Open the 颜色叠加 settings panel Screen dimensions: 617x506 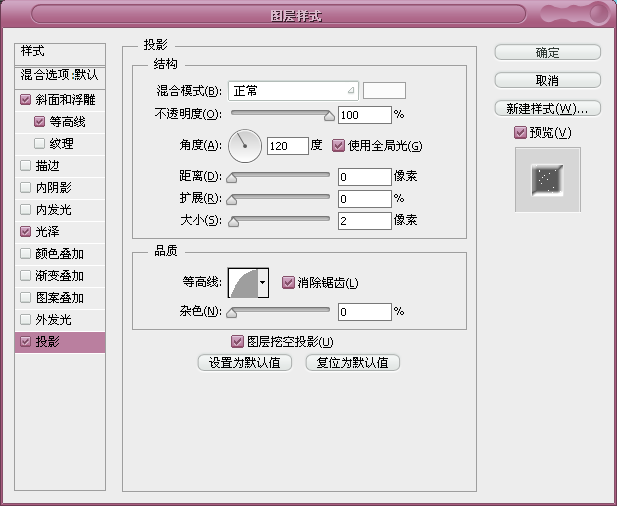pyautogui.click(x=59, y=254)
